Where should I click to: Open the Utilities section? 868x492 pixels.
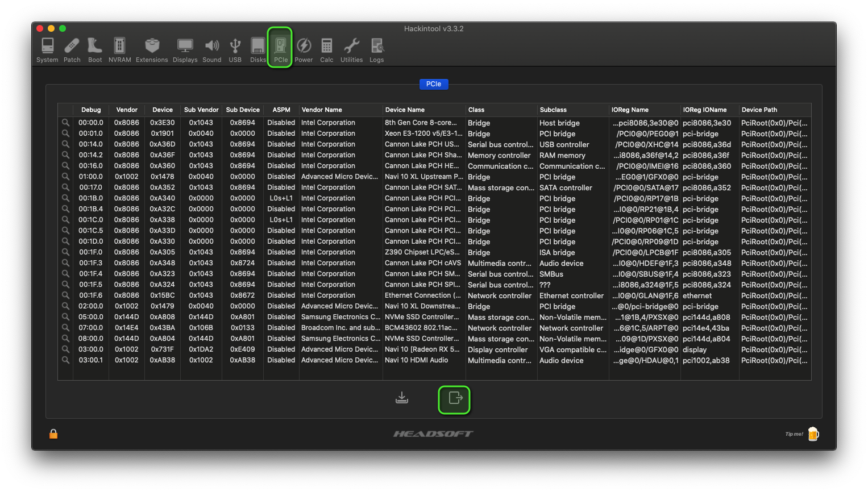point(351,49)
